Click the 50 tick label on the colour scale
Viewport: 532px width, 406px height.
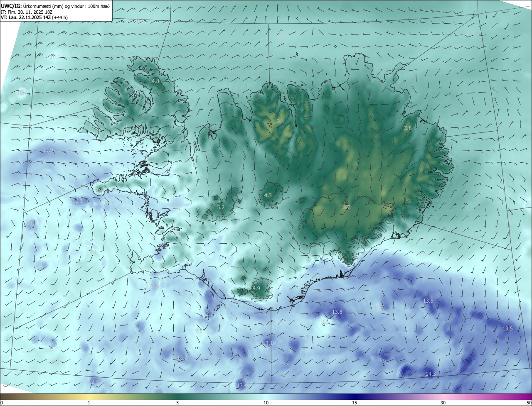pyautogui.click(x=528, y=403)
